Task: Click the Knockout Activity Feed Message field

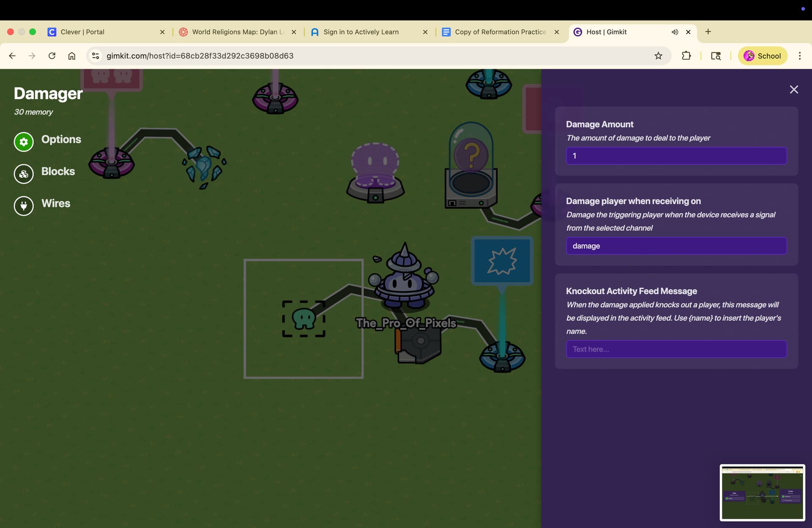Action: pos(676,349)
